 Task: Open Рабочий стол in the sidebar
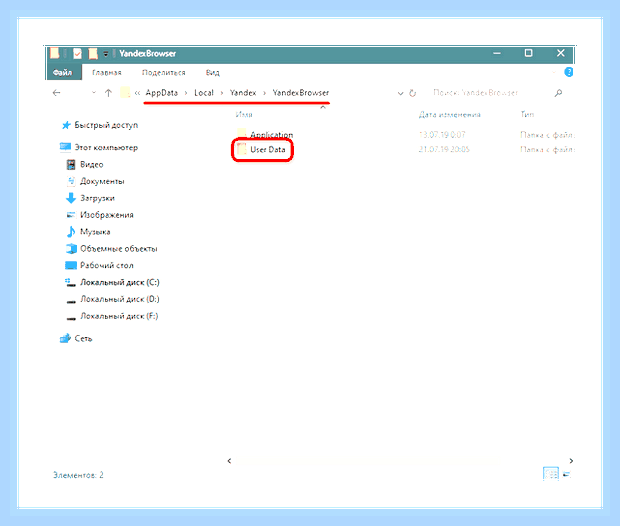pos(107,265)
